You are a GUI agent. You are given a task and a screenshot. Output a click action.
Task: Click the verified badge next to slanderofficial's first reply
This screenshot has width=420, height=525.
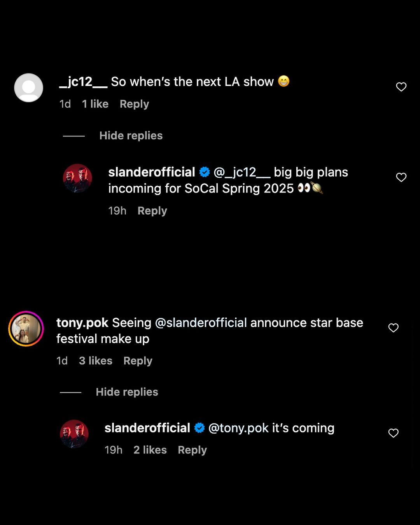pyautogui.click(x=204, y=172)
